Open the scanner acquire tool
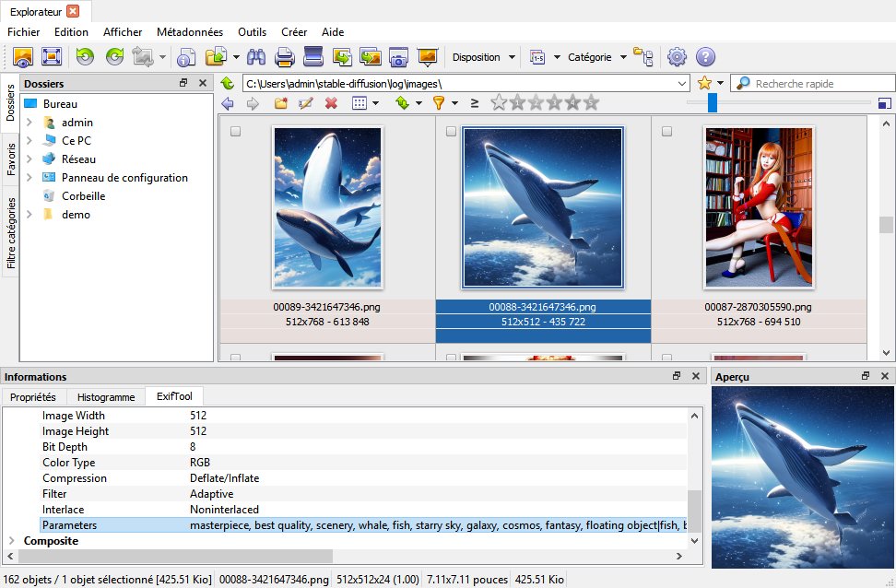Screen dimensions: 896x588 (x=313, y=57)
